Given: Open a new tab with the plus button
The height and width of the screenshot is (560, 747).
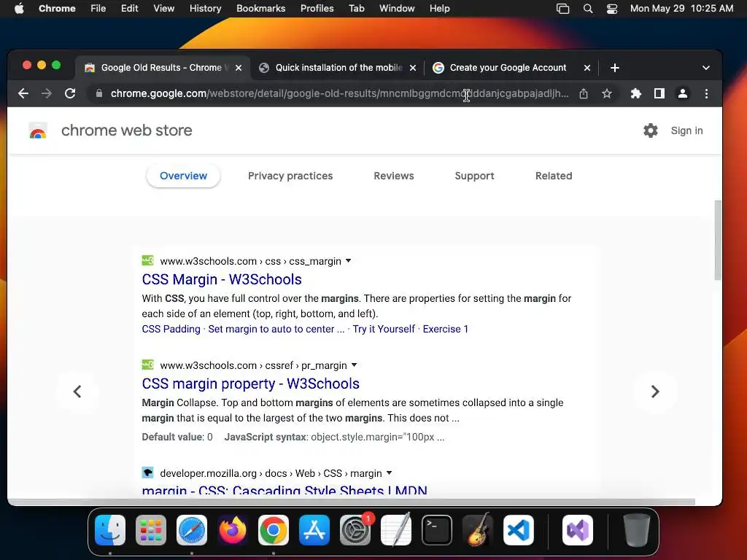Looking at the screenshot, I should [614, 68].
